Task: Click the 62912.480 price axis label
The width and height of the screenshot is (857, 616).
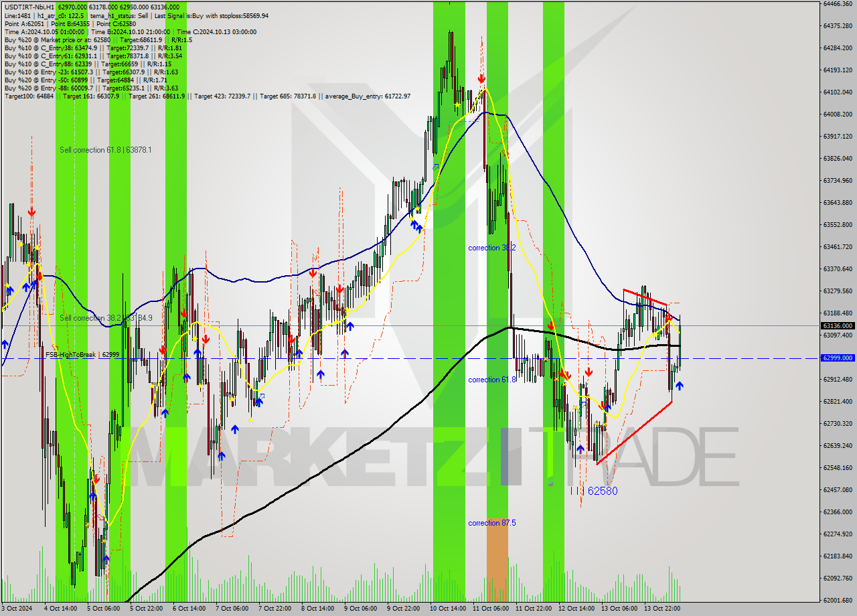Action: 837,379
